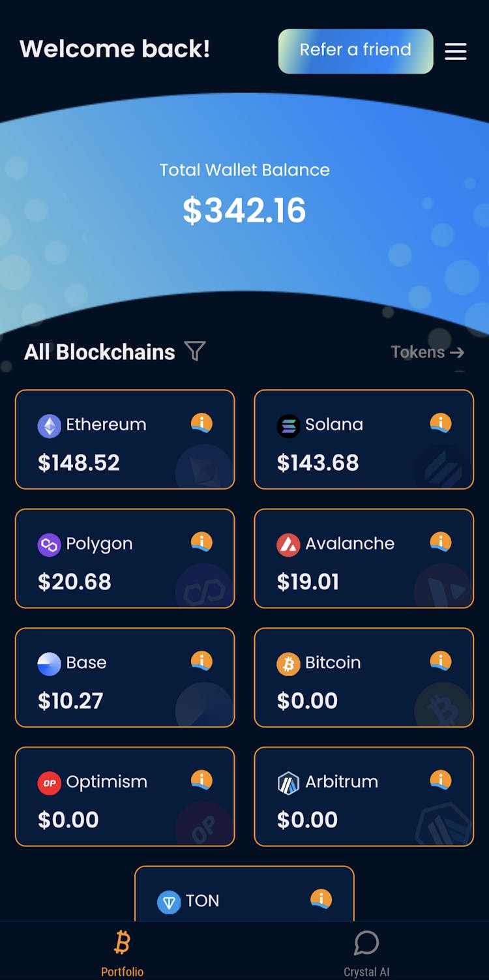The image size is (489, 980).
Task: Open the Ethereum blockchain card
Action: click(125, 439)
